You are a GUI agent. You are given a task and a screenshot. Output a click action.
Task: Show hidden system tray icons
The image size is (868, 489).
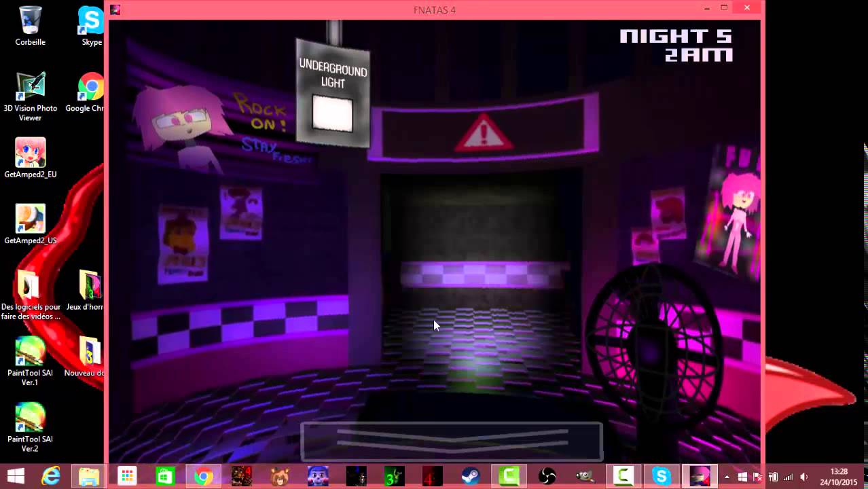(x=727, y=477)
